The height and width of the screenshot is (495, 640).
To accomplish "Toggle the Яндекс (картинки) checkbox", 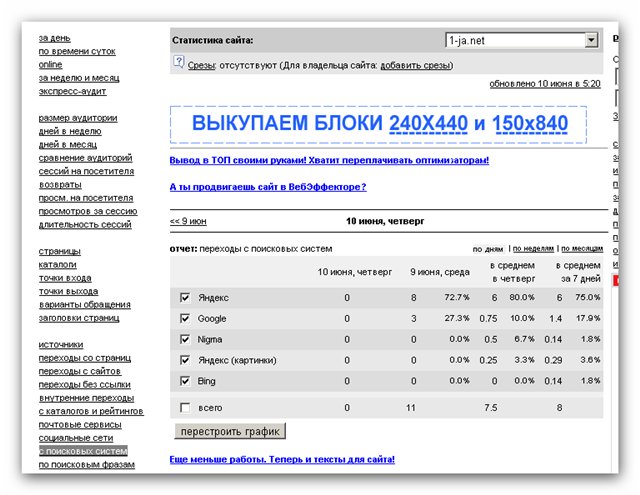I will [184, 360].
